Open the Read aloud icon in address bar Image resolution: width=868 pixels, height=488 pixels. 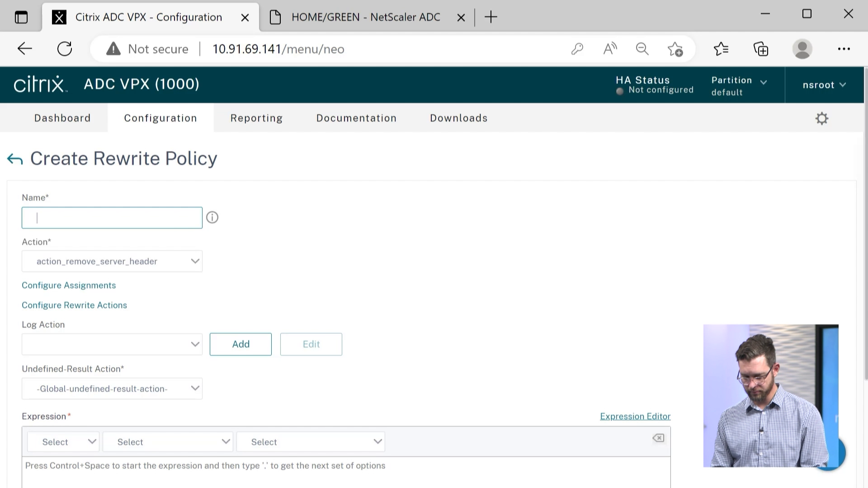(x=610, y=49)
